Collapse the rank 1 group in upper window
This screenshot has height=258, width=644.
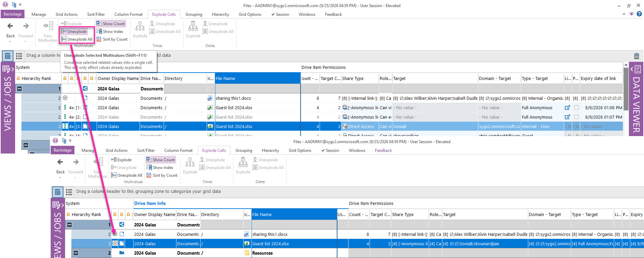pos(19,89)
